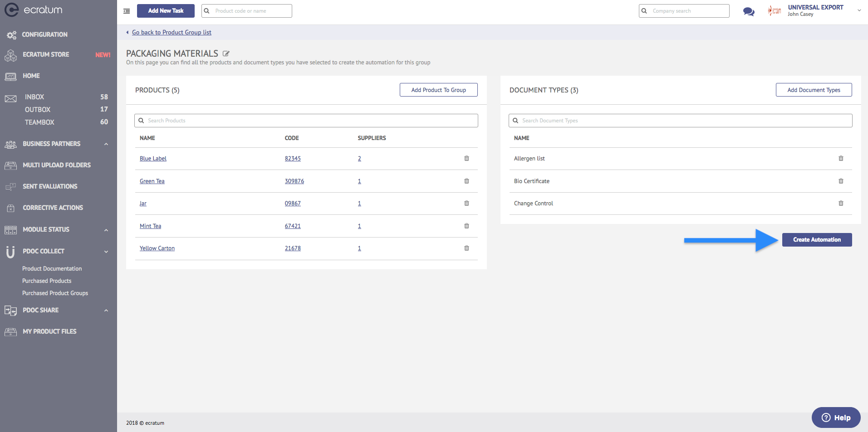The height and width of the screenshot is (432, 868).
Task: Click the Universal Export company logo
Action: click(x=775, y=11)
